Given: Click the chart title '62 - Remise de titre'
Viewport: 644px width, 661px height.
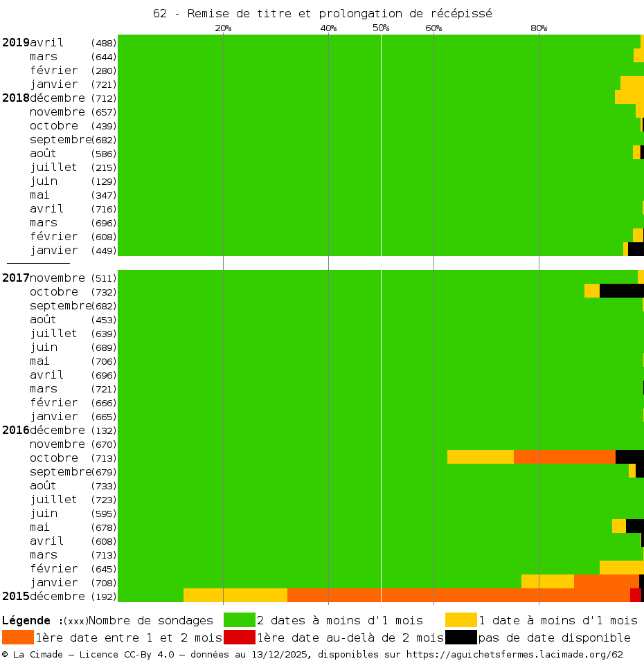Looking at the screenshot, I should pos(322,14).
